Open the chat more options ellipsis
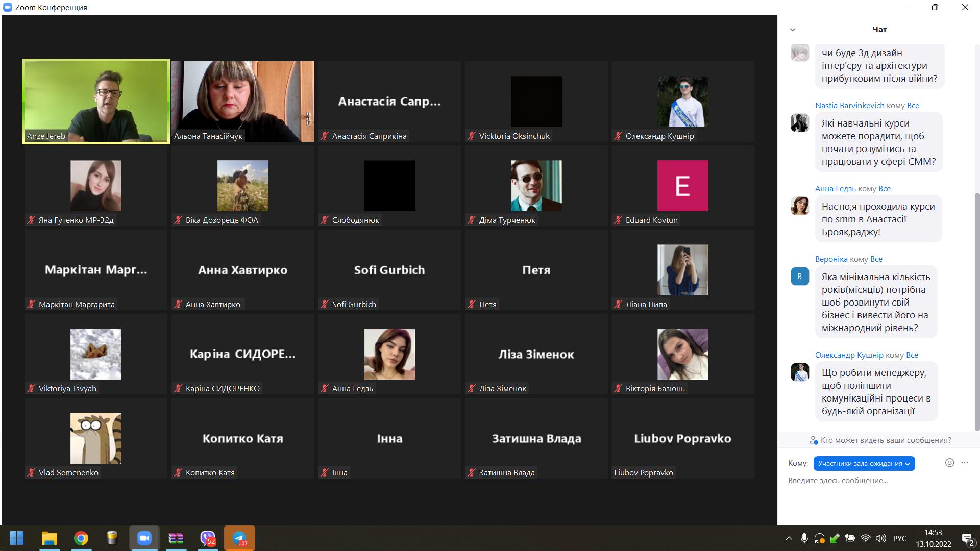The width and height of the screenshot is (980, 551). click(965, 463)
